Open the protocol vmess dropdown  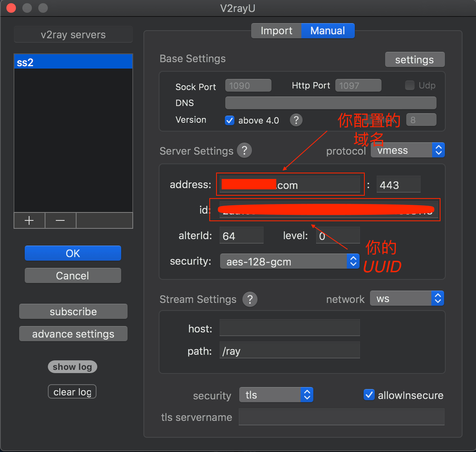[408, 150]
